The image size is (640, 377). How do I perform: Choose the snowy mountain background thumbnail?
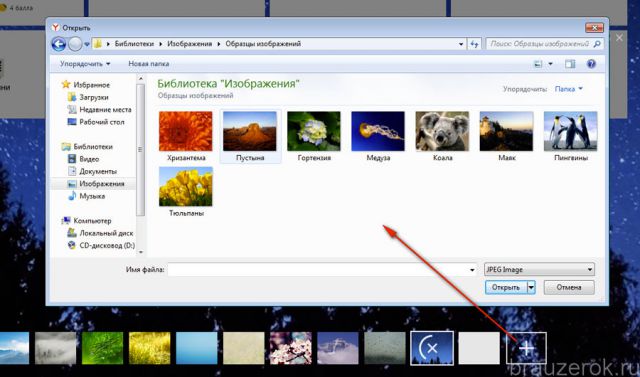point(338,348)
